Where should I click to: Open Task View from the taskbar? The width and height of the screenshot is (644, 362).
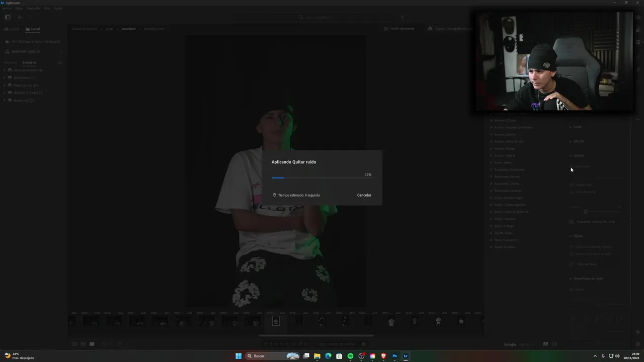click(x=306, y=356)
